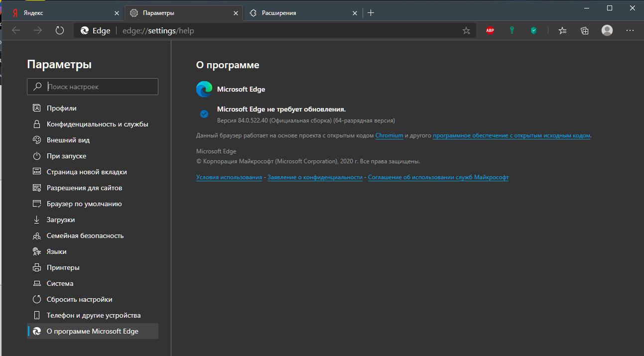Add page to favorites with star icon
This screenshot has height=356, width=644.
pos(466,31)
